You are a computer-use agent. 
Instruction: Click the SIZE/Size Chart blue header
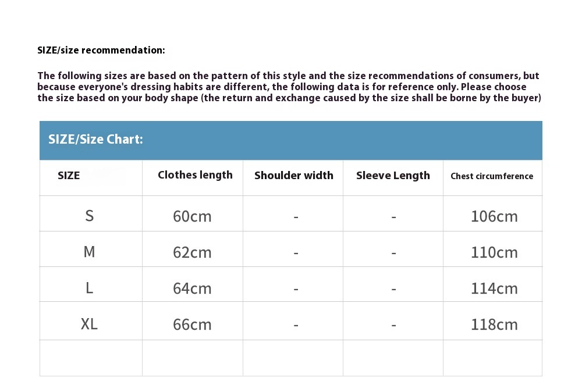click(x=290, y=140)
